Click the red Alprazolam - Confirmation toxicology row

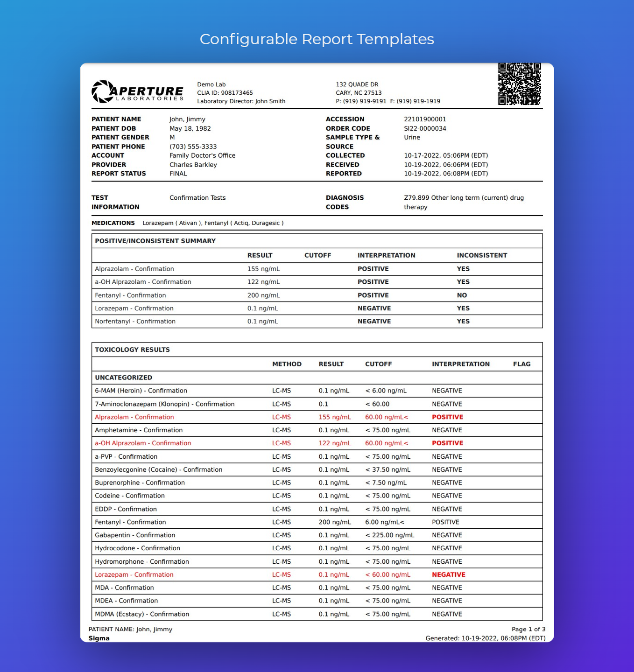pyautogui.click(x=317, y=417)
